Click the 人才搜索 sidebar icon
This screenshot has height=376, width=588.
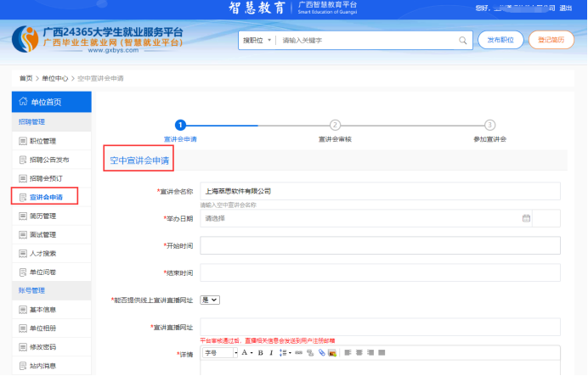pos(23,254)
